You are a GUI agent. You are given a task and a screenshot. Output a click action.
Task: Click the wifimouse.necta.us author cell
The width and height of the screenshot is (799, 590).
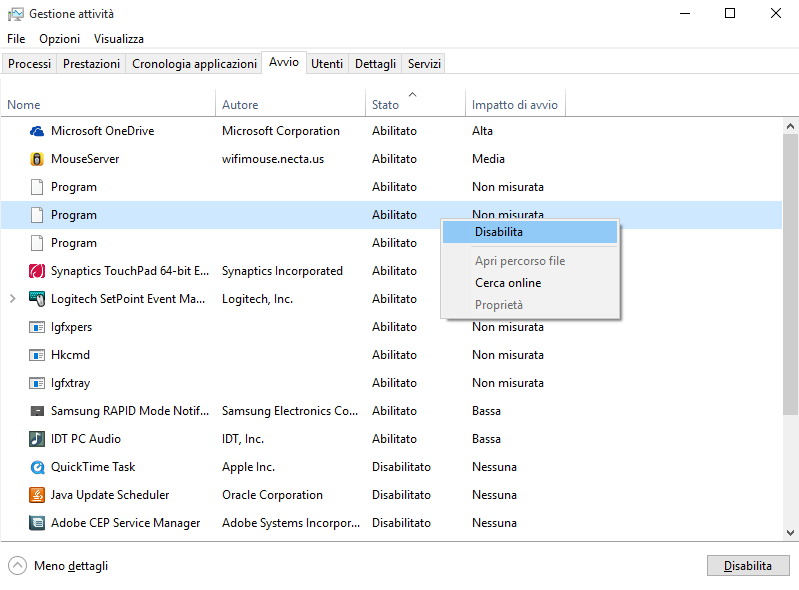(273, 159)
